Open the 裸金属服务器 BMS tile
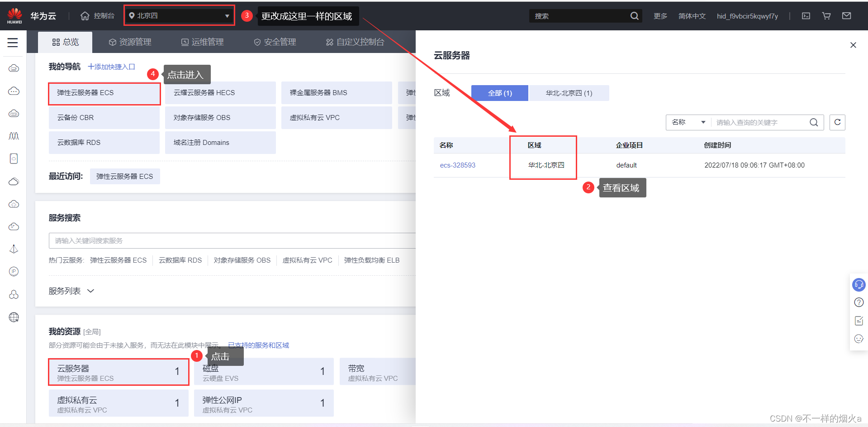This screenshot has width=868, height=427. coord(337,93)
